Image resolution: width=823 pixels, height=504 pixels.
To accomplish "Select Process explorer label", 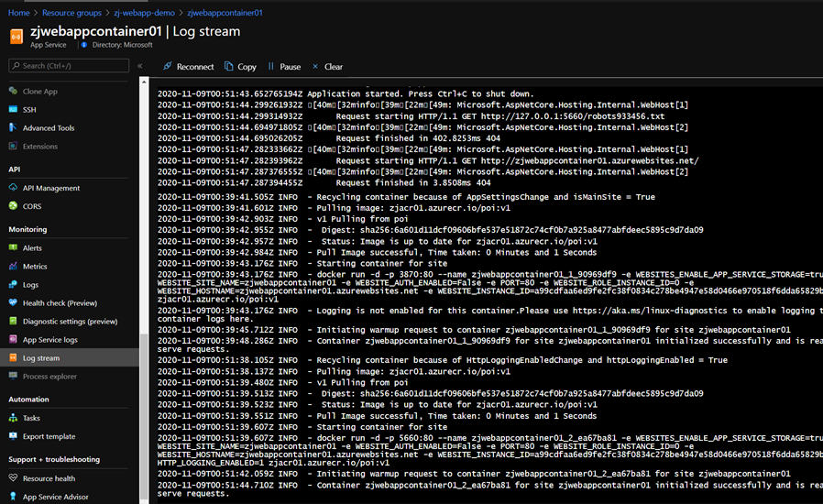I will [x=49, y=377].
